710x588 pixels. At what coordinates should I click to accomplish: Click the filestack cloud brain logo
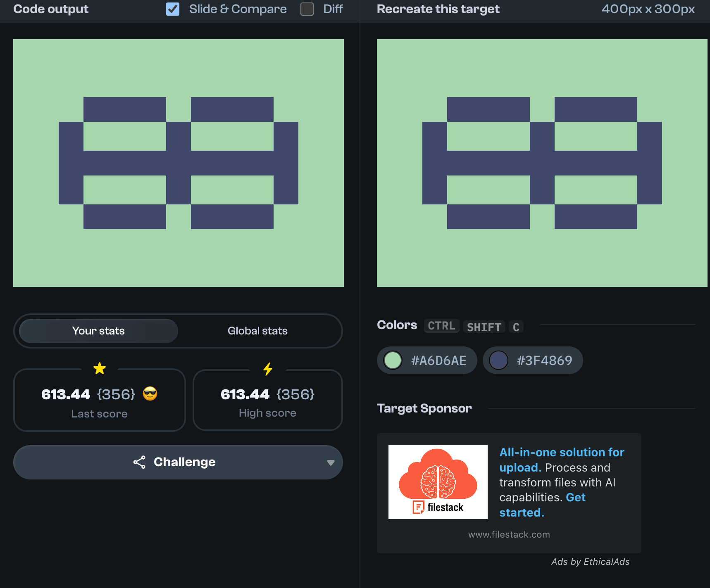click(x=438, y=481)
